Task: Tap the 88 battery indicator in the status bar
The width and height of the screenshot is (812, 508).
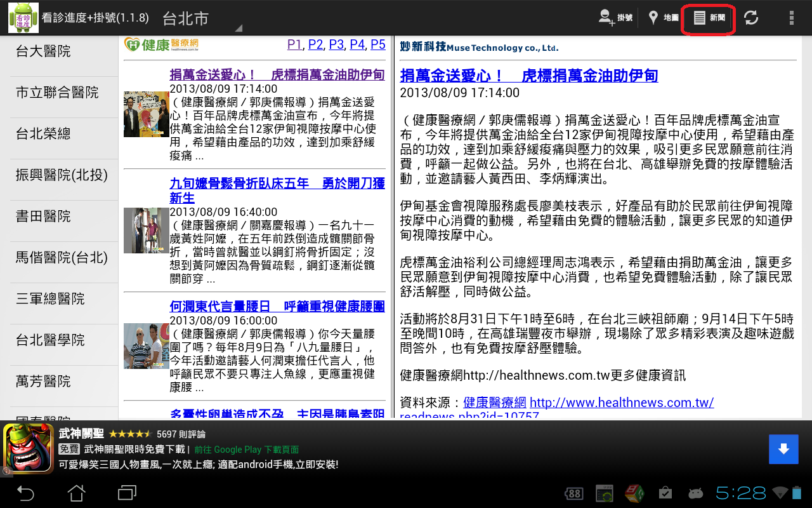Action: [x=574, y=493]
